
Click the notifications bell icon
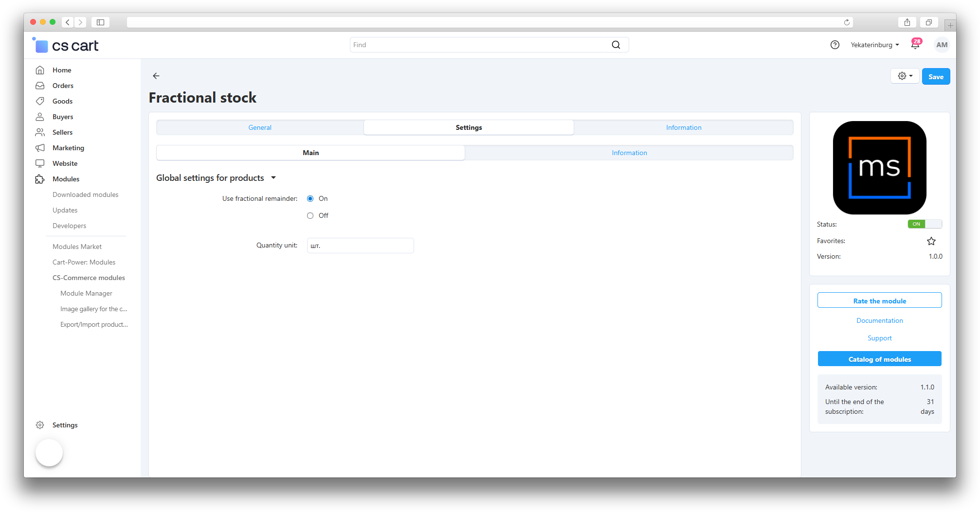pos(915,45)
